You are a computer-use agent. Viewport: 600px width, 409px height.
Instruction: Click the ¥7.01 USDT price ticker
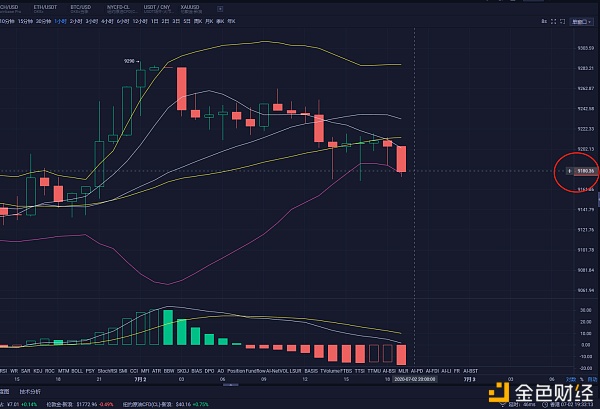click(13, 404)
